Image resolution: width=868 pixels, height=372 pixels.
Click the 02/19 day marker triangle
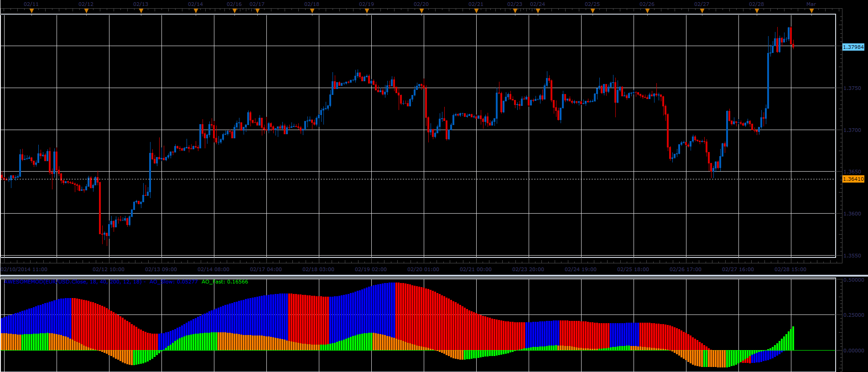click(367, 11)
